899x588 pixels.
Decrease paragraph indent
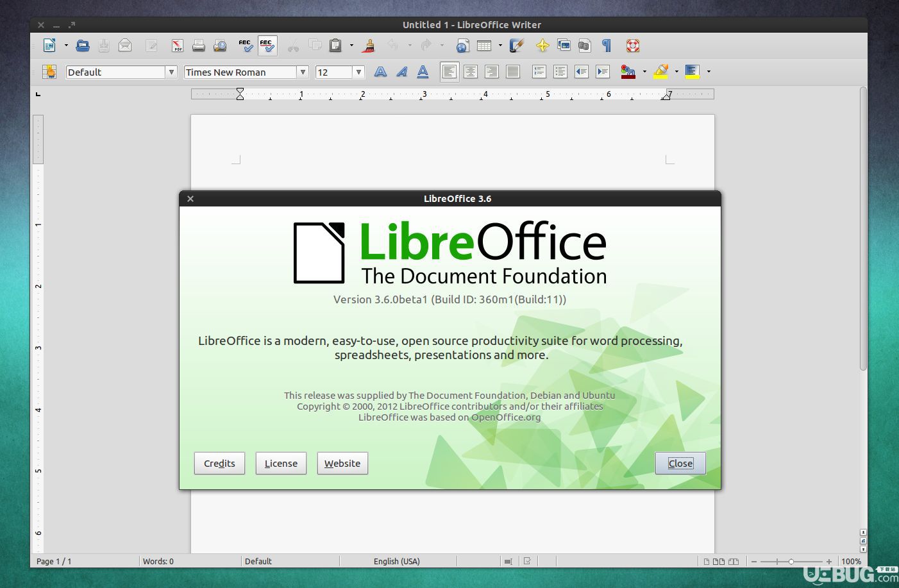point(581,72)
